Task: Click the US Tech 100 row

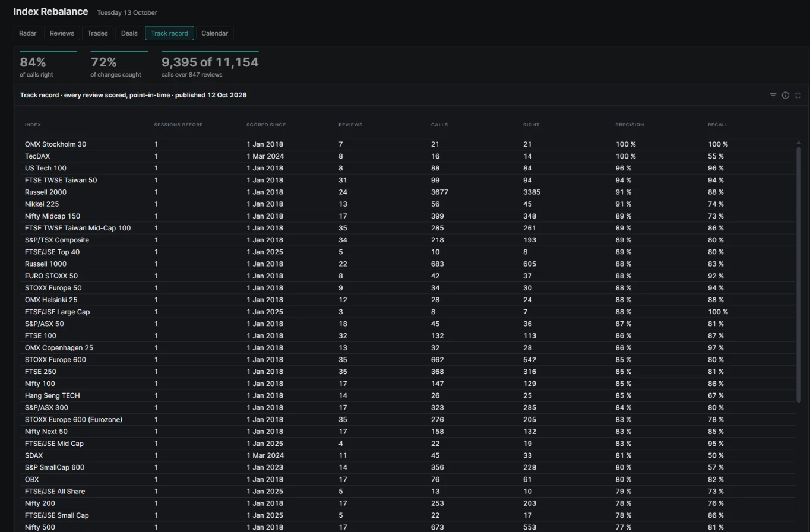Action: point(407,168)
